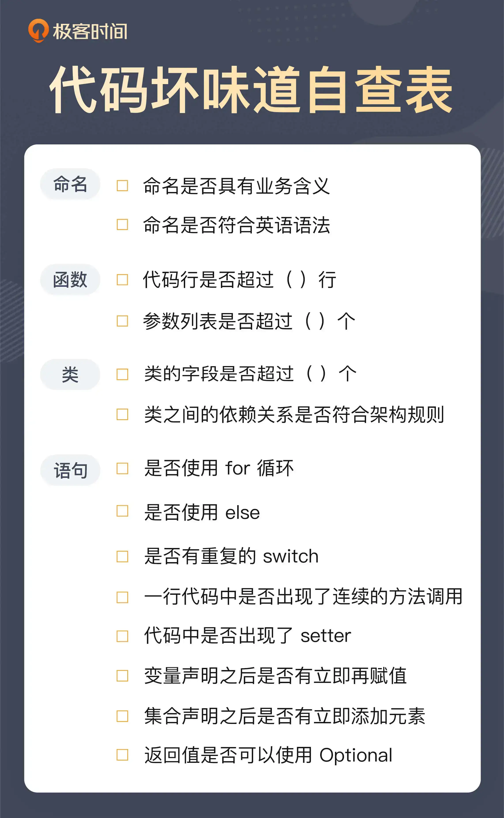504x818 pixels.
Task: Click the 极客时间 brand name text
Action: [x=90, y=32]
